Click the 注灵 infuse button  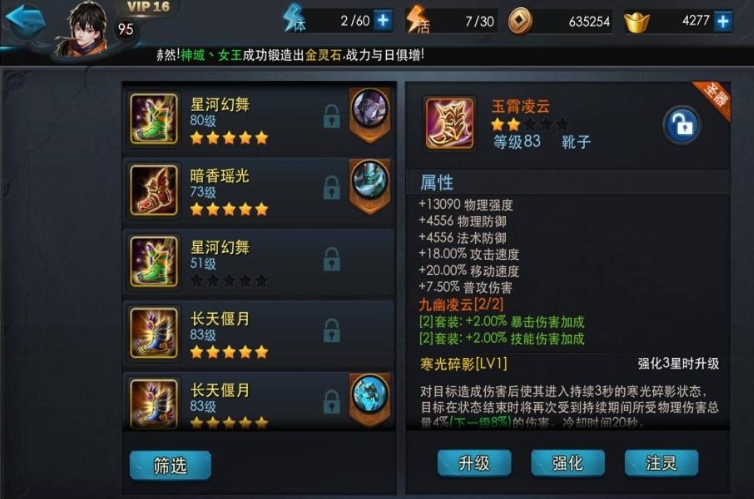661,463
